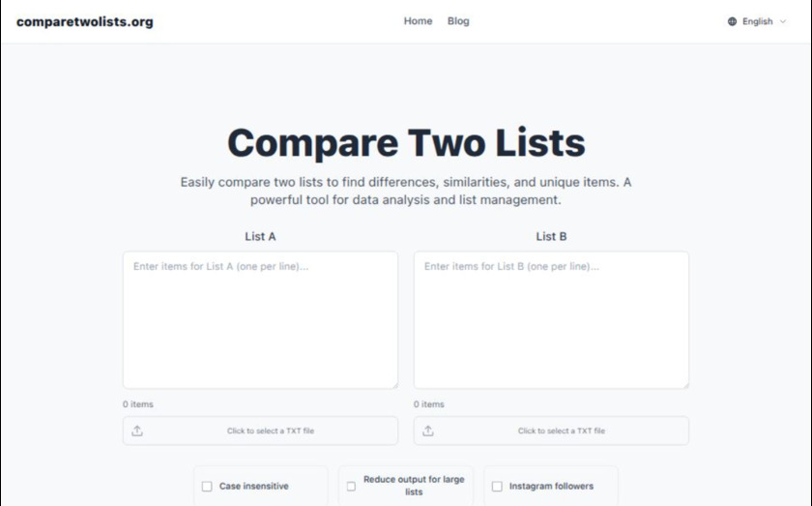Select a TXT file for List A
Screen dimensions: 812x506
tap(270, 431)
